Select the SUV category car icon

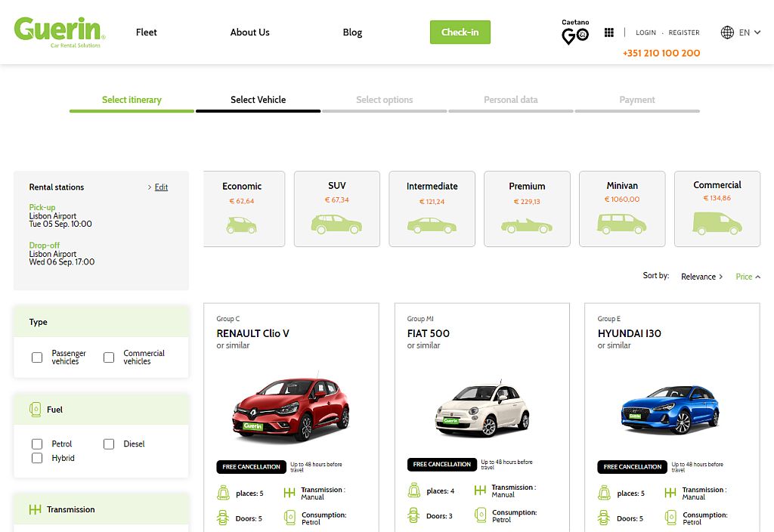point(336,224)
